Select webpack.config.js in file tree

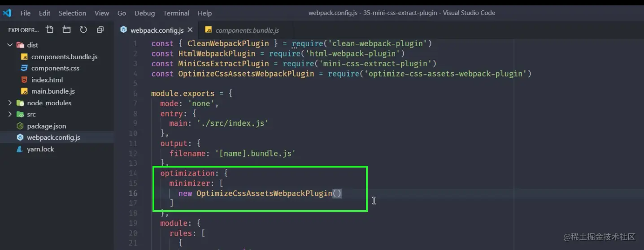[53, 138]
